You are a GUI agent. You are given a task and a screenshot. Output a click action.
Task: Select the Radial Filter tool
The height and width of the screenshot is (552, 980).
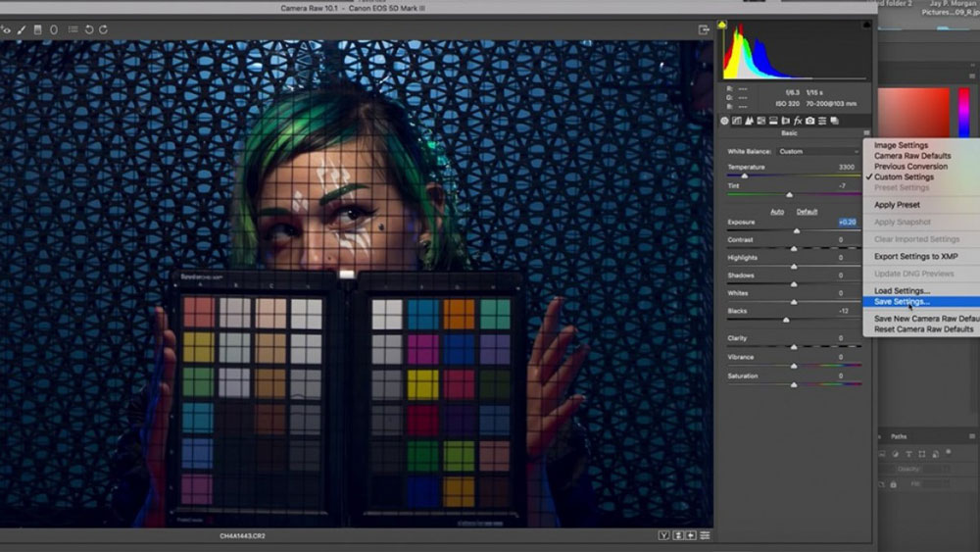53,30
